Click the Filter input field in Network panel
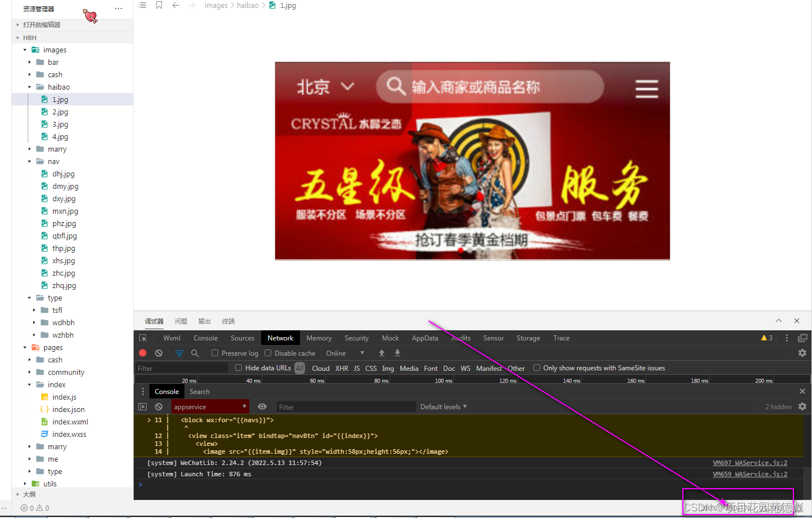Viewport: 812px width, 518px height. (x=180, y=368)
